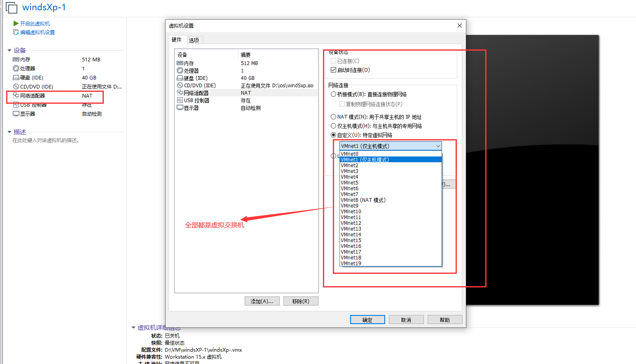Viewport: 636px width, 364px height.
Task: Click the black VM screen preview thumbnail
Action: (532, 170)
